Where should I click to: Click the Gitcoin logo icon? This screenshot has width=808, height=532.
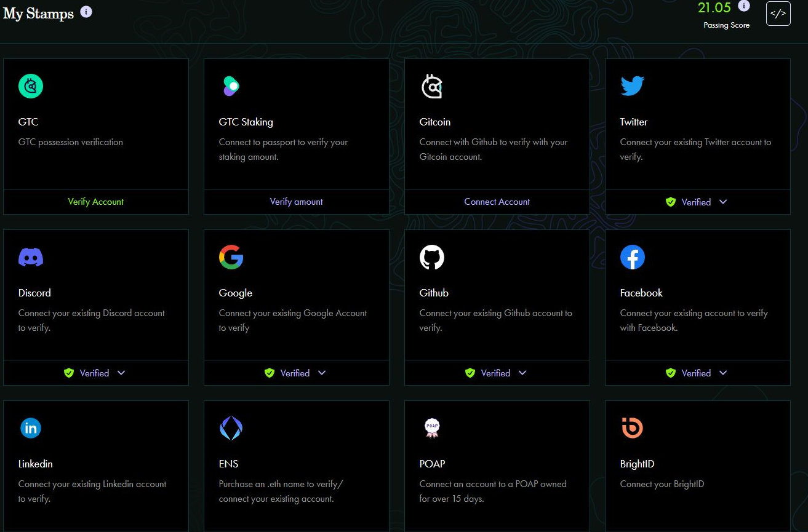click(432, 86)
